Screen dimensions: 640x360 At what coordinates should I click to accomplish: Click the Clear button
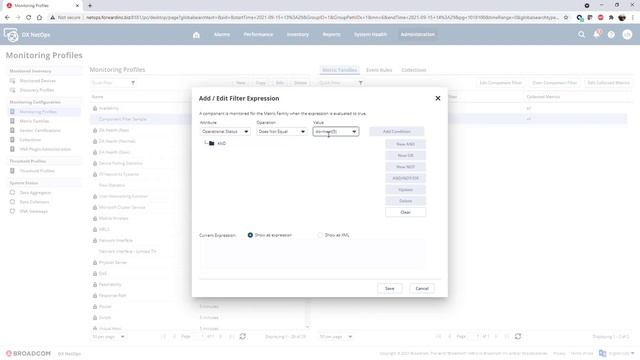405,212
